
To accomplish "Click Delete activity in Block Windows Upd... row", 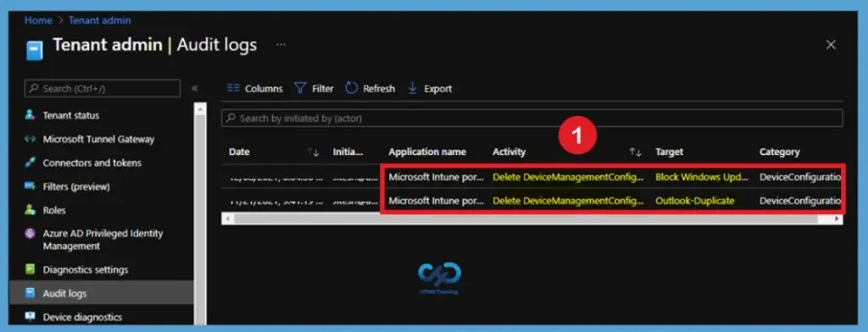I will pyautogui.click(x=569, y=177).
